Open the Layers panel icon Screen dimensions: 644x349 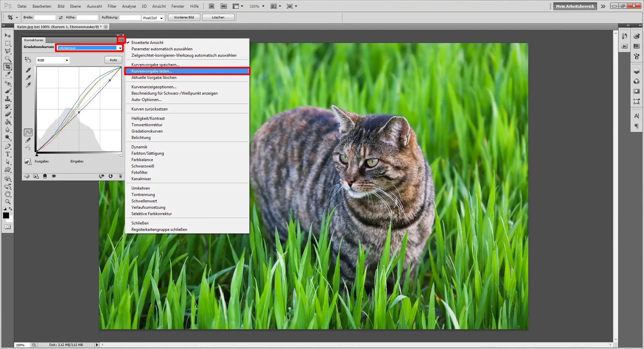pos(636,71)
